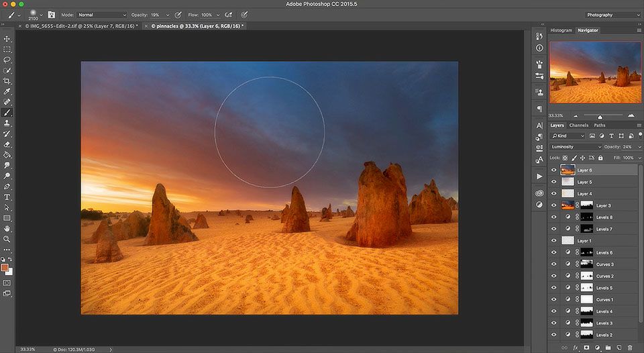
Task: Switch to the Histogram panel tab
Action: pyautogui.click(x=561, y=30)
